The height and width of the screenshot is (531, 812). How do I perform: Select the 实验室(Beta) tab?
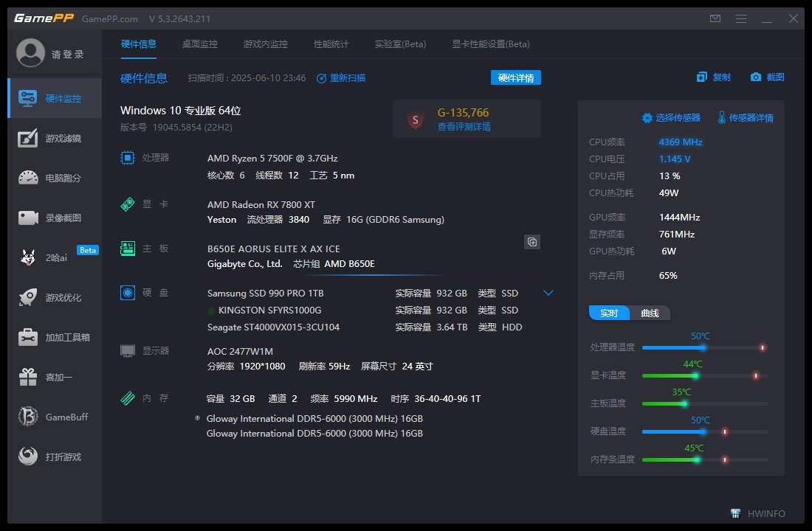(400, 44)
